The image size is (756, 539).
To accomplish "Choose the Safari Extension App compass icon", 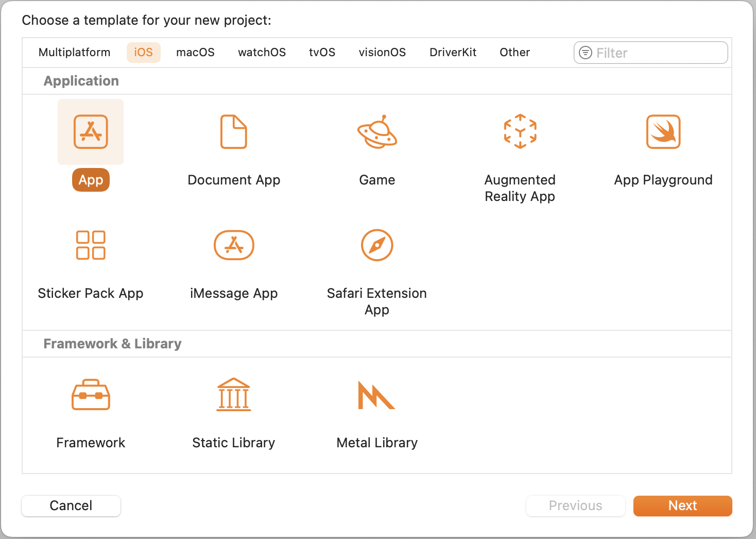I will (x=377, y=245).
